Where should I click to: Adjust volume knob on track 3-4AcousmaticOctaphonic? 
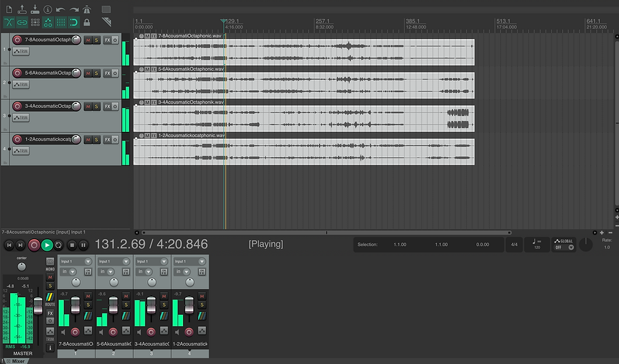pyautogui.click(x=76, y=106)
